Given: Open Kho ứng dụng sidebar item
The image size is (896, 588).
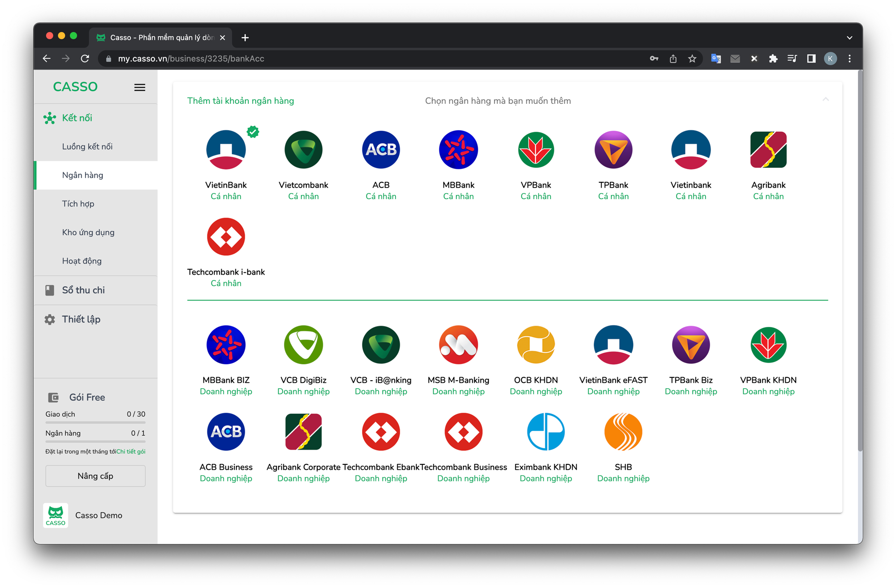Looking at the screenshot, I should (x=95, y=232).
